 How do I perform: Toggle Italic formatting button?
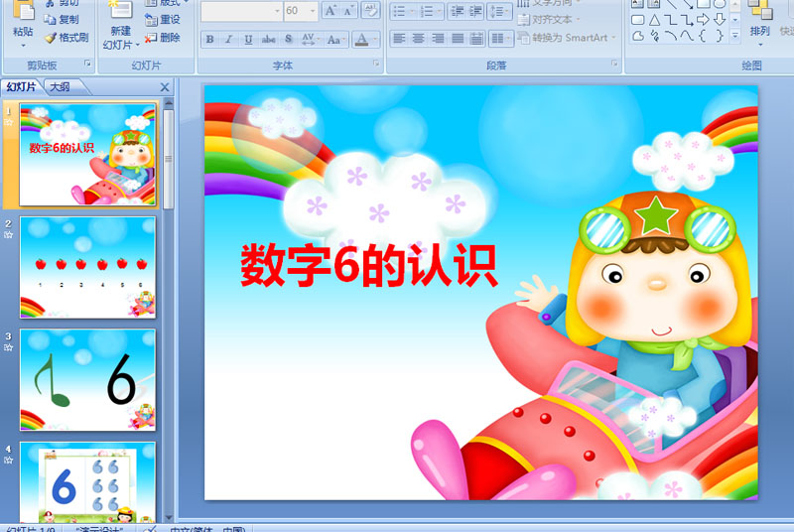[x=229, y=40]
